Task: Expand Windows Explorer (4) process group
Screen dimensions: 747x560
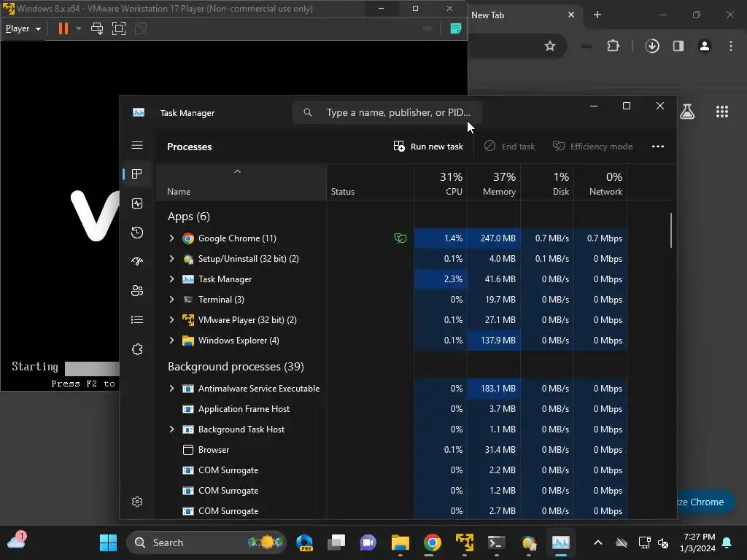Action: pos(171,341)
